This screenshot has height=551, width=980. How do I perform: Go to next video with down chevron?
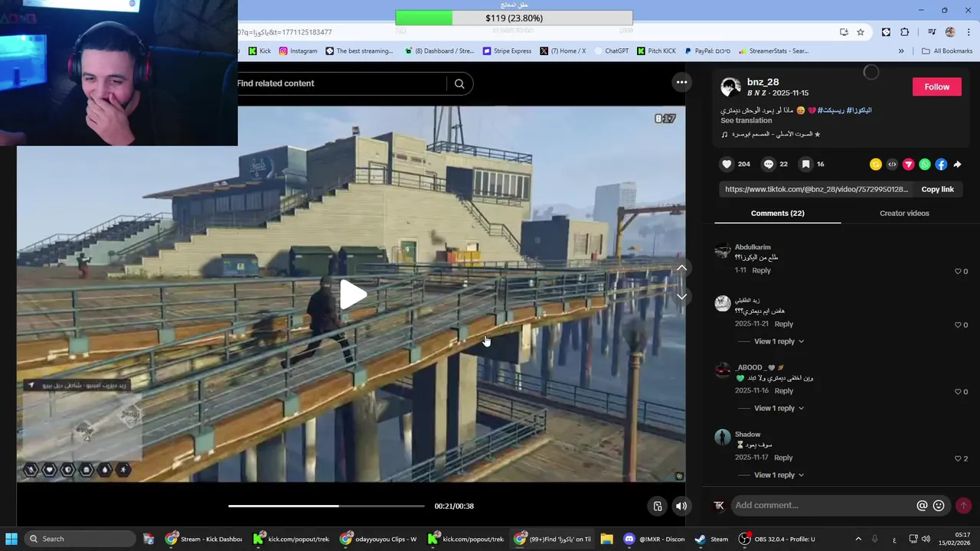(x=681, y=296)
